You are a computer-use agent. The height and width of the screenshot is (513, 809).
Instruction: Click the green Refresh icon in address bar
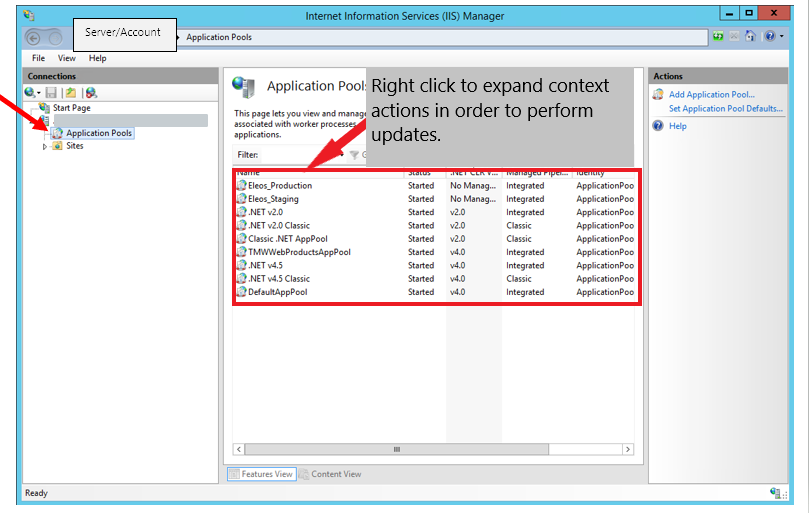tap(718, 36)
